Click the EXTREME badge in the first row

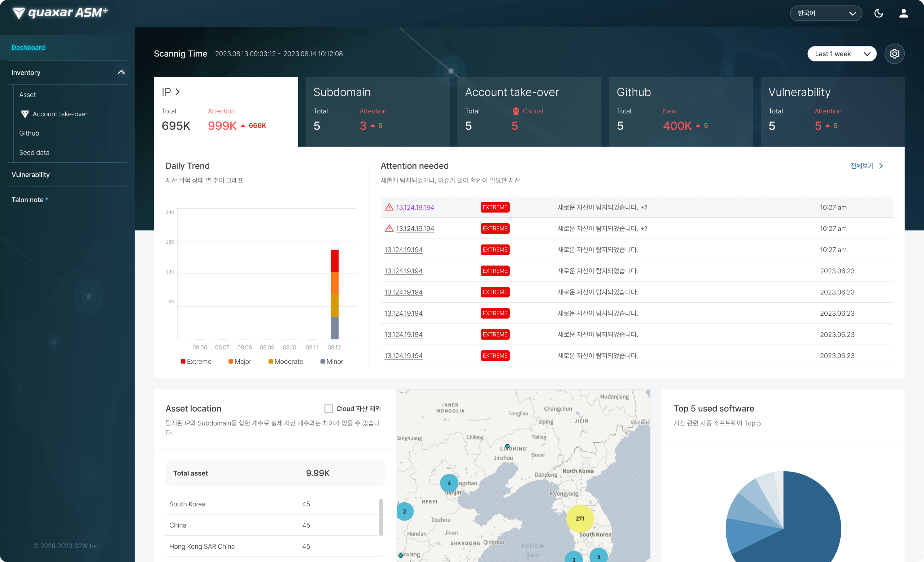[x=495, y=207]
